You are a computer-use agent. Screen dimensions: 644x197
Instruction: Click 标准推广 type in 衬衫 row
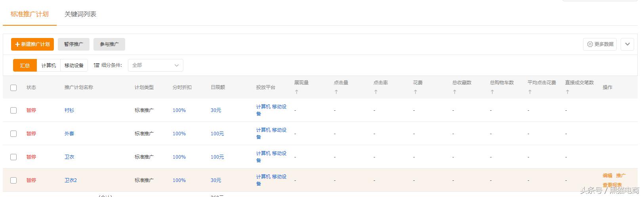144,110
